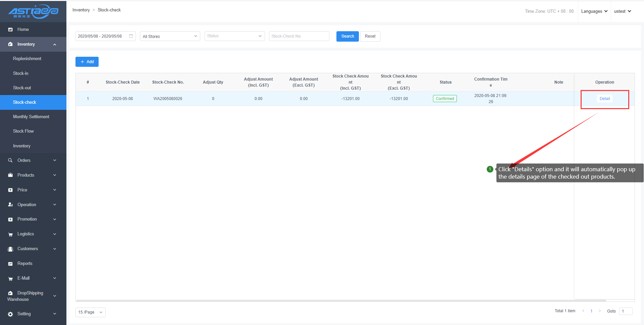Collapse the Inventory menu chevron
644x325 pixels.
click(55, 44)
